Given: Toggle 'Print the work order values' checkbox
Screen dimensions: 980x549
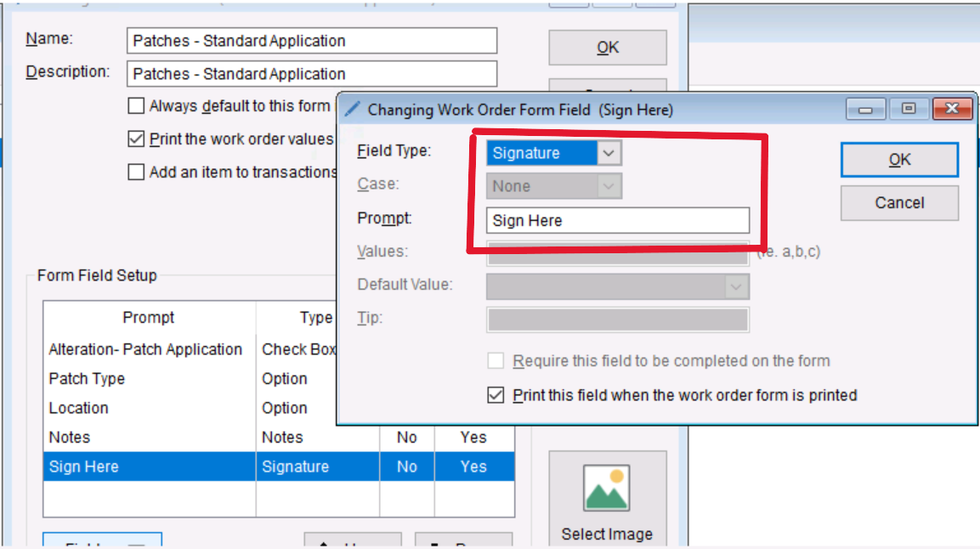Looking at the screenshot, I should 136,139.
